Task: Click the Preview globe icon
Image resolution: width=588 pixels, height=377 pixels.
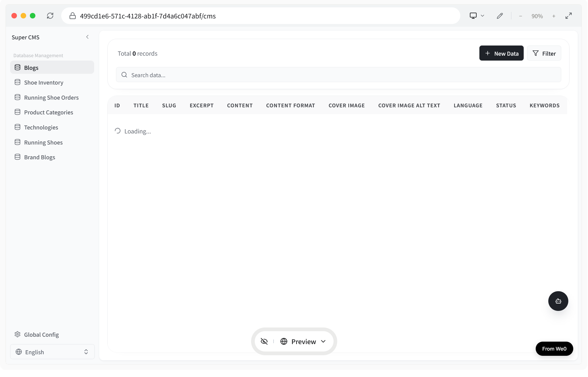Action: pos(284,341)
